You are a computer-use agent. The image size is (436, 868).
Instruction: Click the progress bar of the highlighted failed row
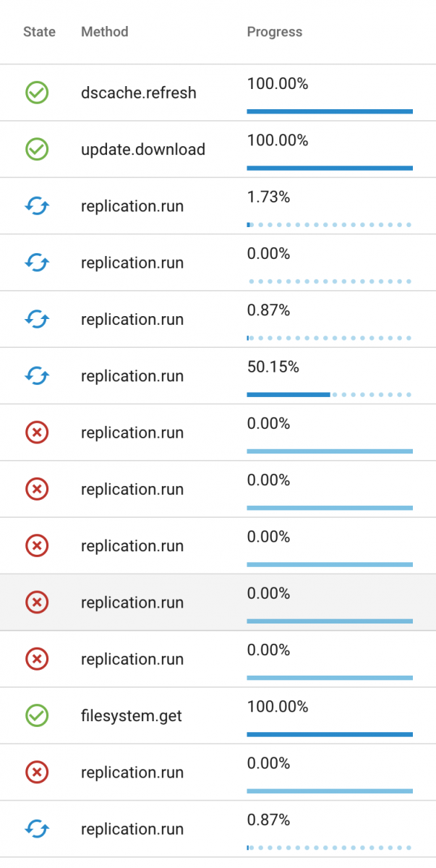point(330,621)
